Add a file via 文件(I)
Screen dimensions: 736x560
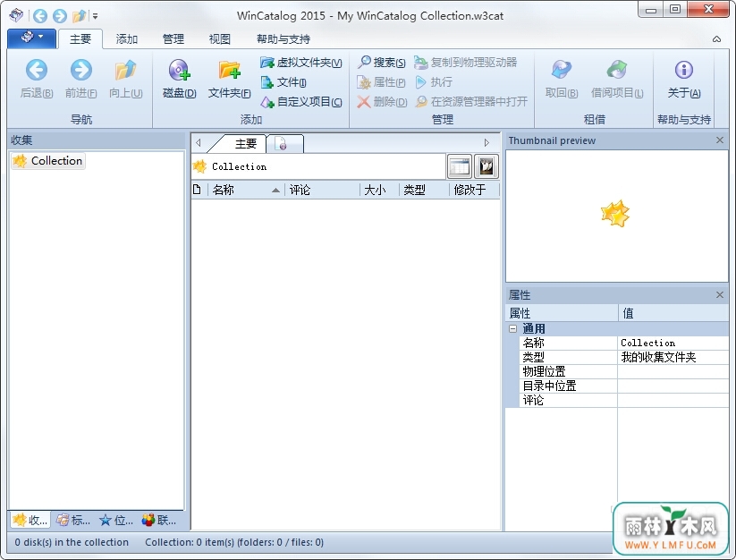coord(283,82)
